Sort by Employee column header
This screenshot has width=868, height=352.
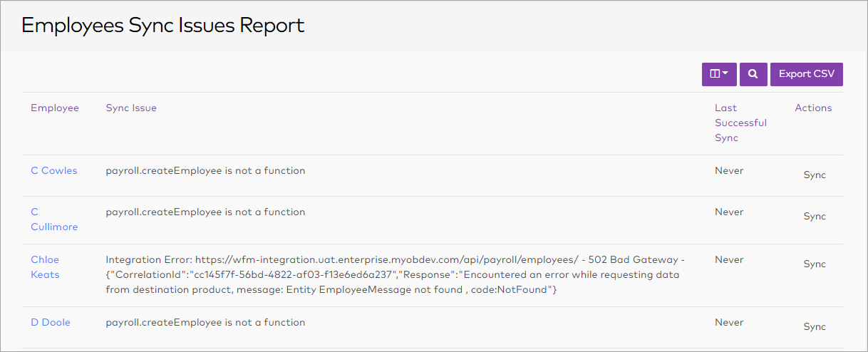55,108
